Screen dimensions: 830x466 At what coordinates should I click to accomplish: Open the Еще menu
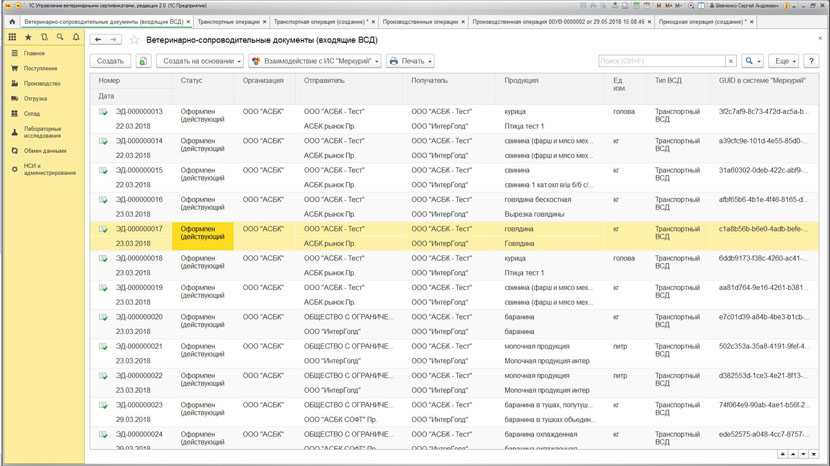[785, 61]
